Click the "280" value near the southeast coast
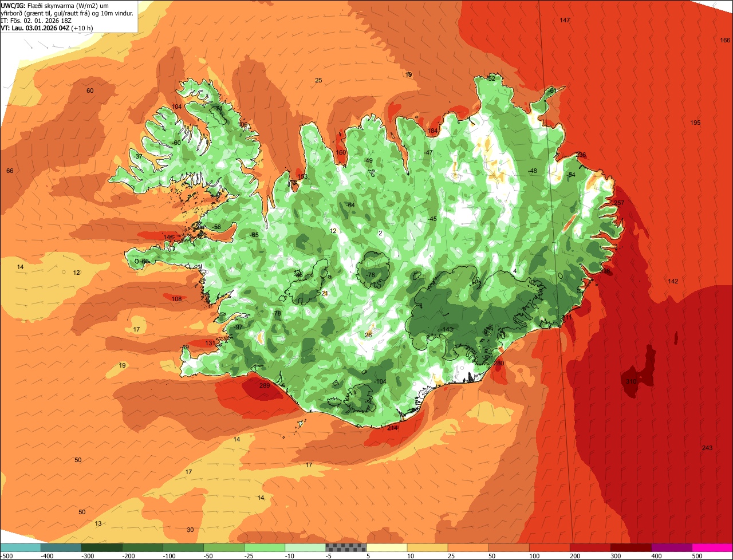Screen dimensions: 733x560 click(499, 363)
